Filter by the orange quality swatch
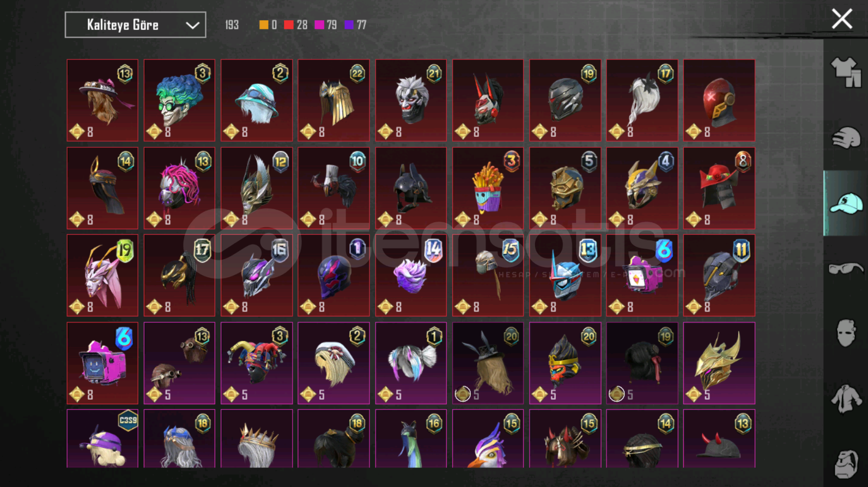Screen dimensions: 868x487 coord(264,25)
